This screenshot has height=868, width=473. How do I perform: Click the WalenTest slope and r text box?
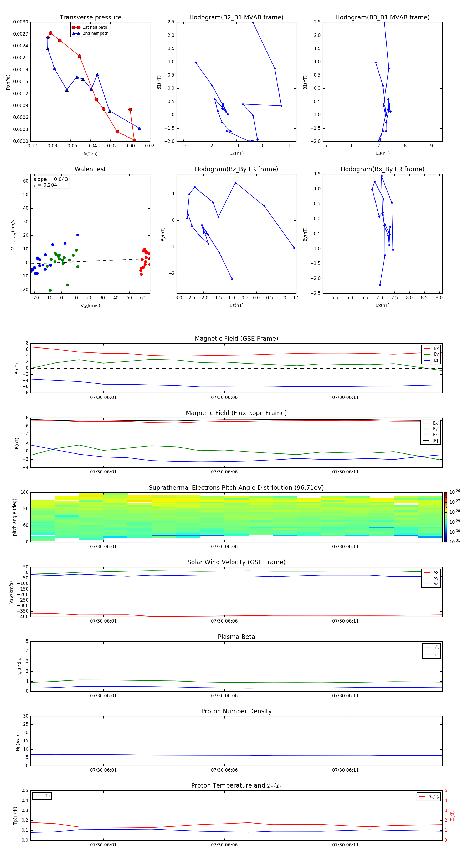(50, 182)
